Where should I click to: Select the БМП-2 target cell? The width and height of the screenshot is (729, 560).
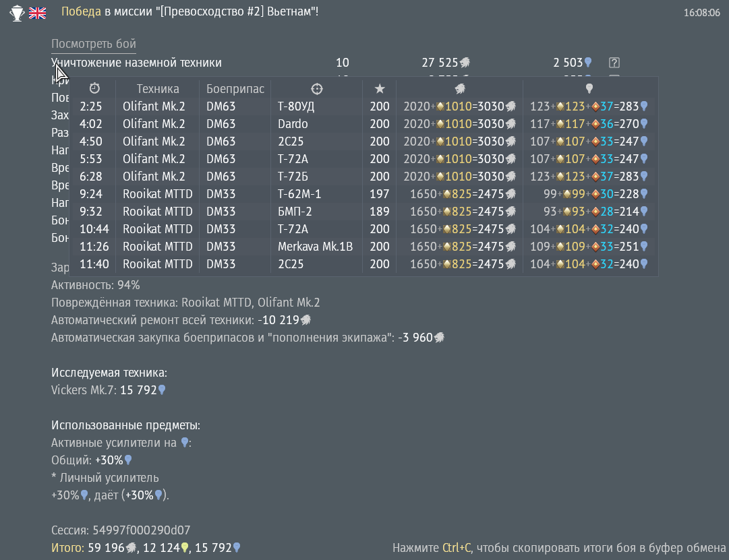295,212
